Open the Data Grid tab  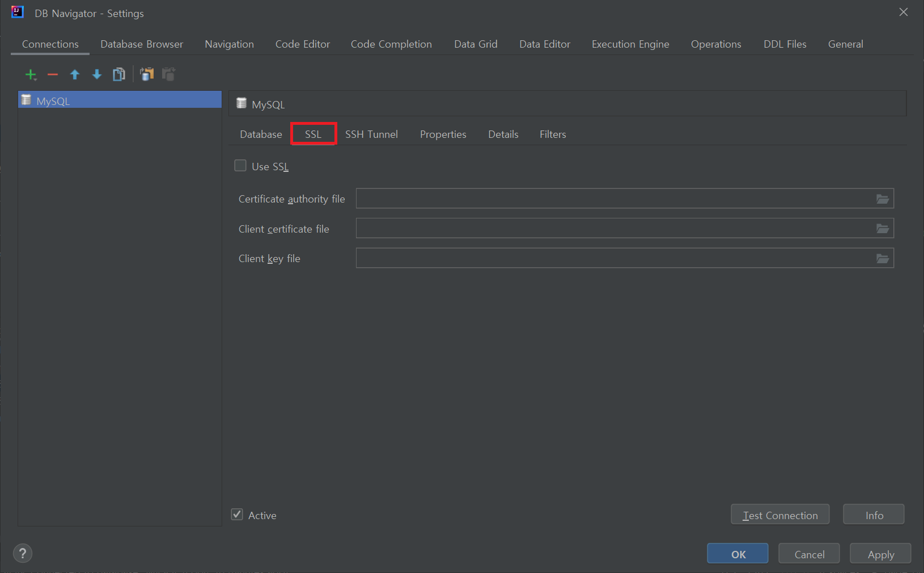(x=476, y=44)
